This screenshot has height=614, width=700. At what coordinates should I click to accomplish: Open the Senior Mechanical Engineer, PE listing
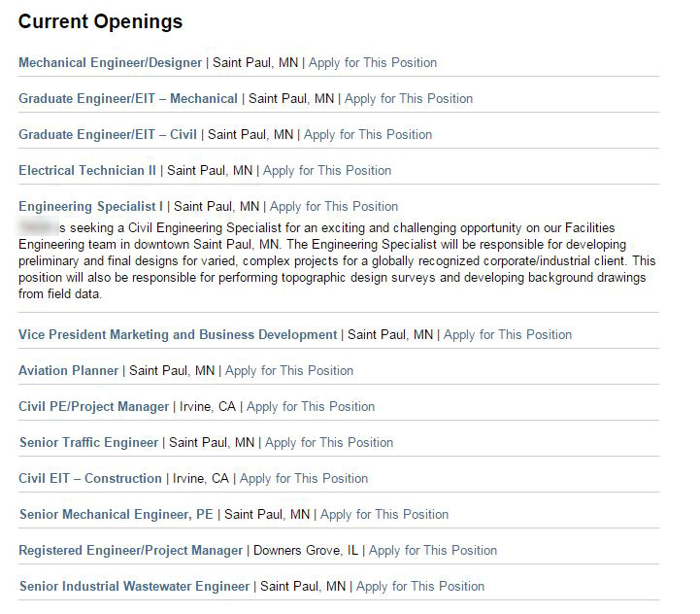pos(117,515)
